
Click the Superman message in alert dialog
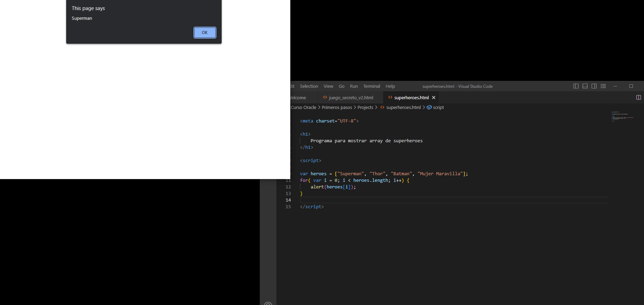[x=82, y=18]
